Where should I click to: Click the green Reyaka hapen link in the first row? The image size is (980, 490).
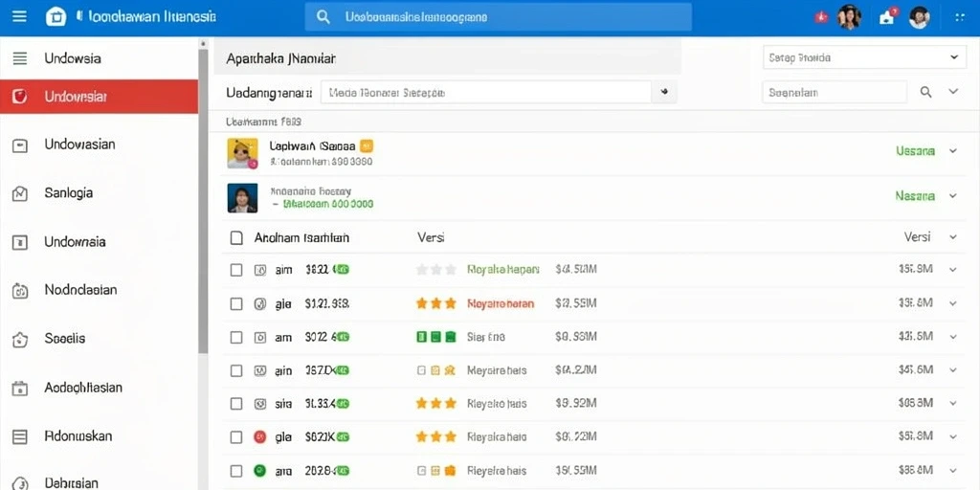[502, 269]
